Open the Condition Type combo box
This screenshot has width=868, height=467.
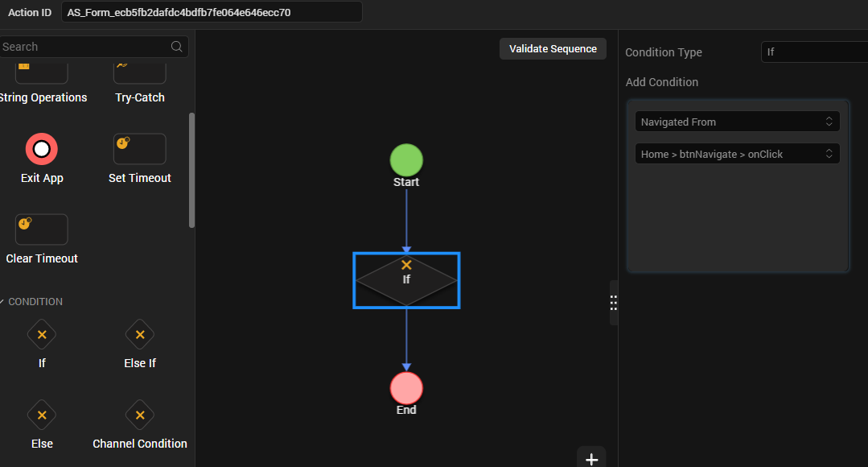coord(814,52)
